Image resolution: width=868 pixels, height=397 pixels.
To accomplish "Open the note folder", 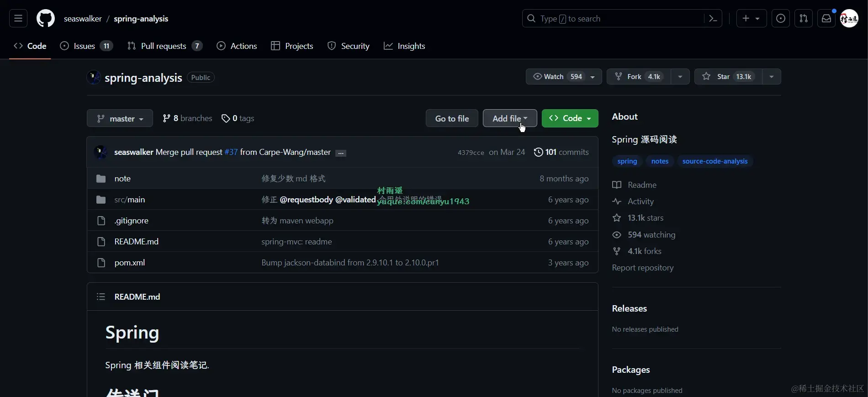I will click(122, 179).
